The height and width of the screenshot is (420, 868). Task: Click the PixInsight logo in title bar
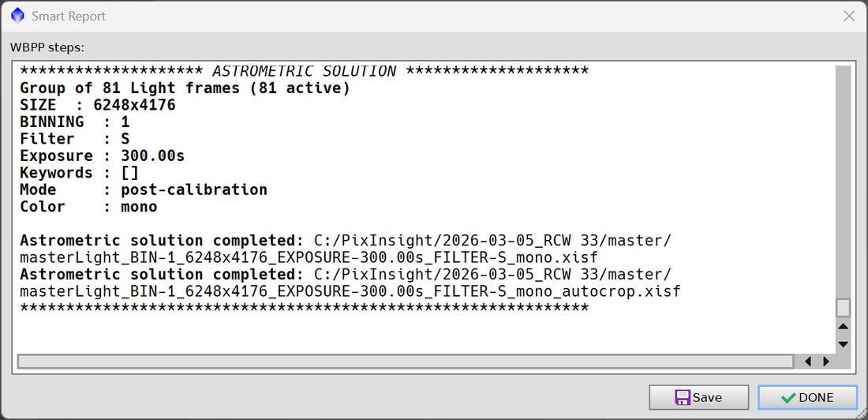17,16
